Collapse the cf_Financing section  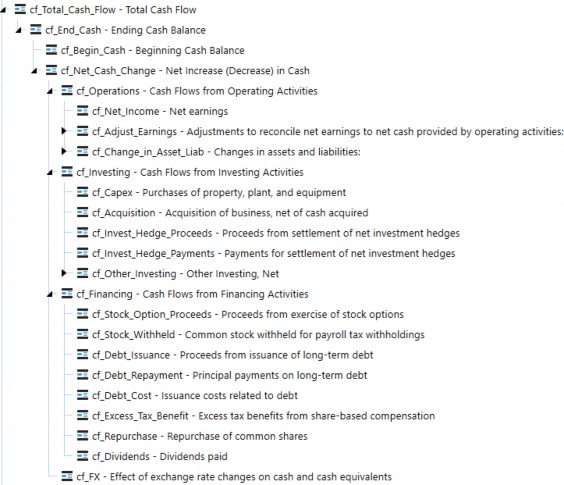point(50,295)
